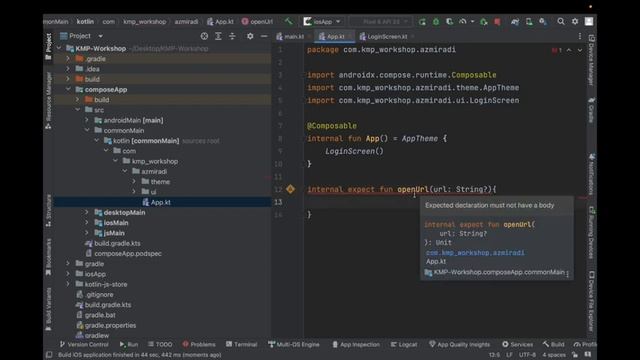The width and height of the screenshot is (640, 360).
Task: Click the account avatar icon
Action: pyautogui.click(x=589, y=22)
